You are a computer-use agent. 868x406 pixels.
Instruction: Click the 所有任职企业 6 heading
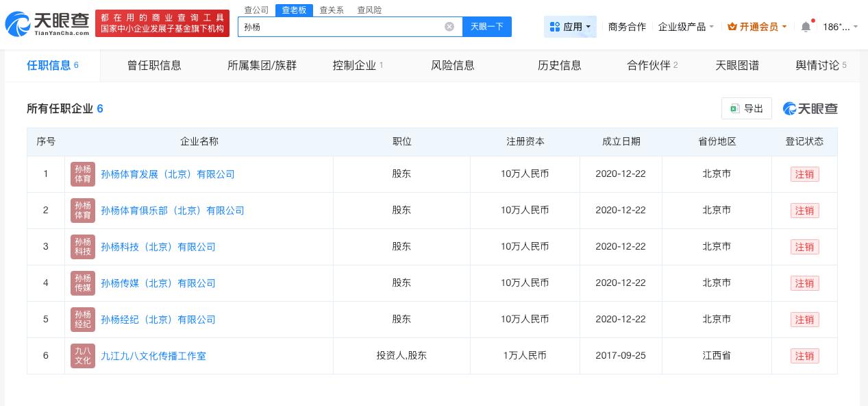coord(65,108)
